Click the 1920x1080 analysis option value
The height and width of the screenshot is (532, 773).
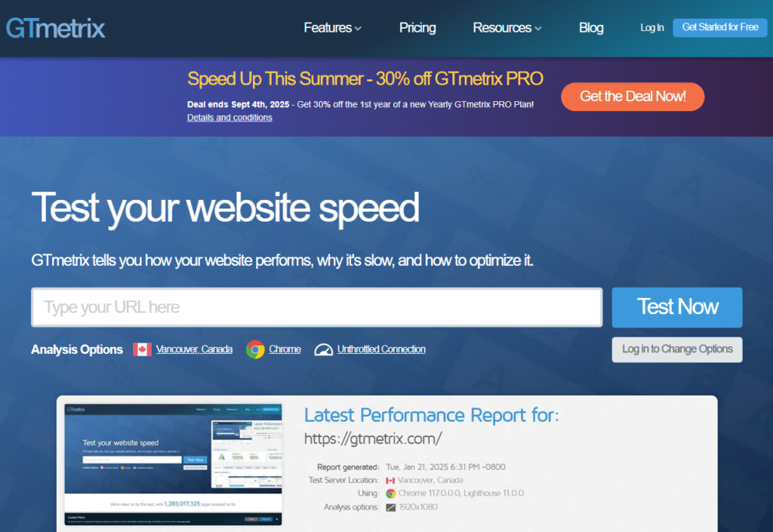coord(418,507)
